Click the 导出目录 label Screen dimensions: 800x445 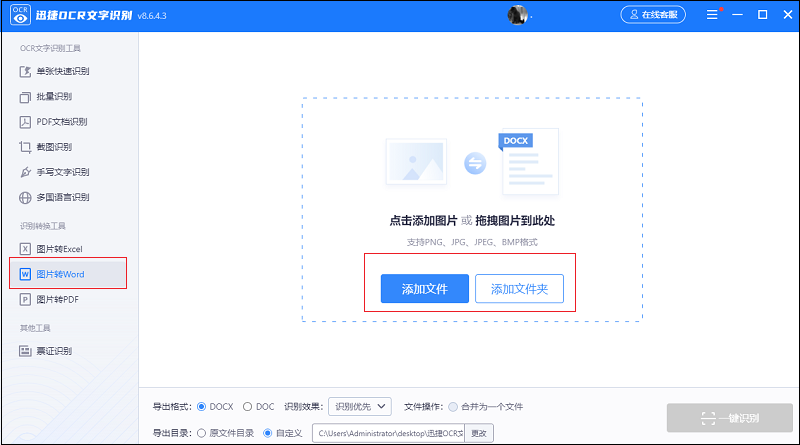pyautogui.click(x=172, y=433)
